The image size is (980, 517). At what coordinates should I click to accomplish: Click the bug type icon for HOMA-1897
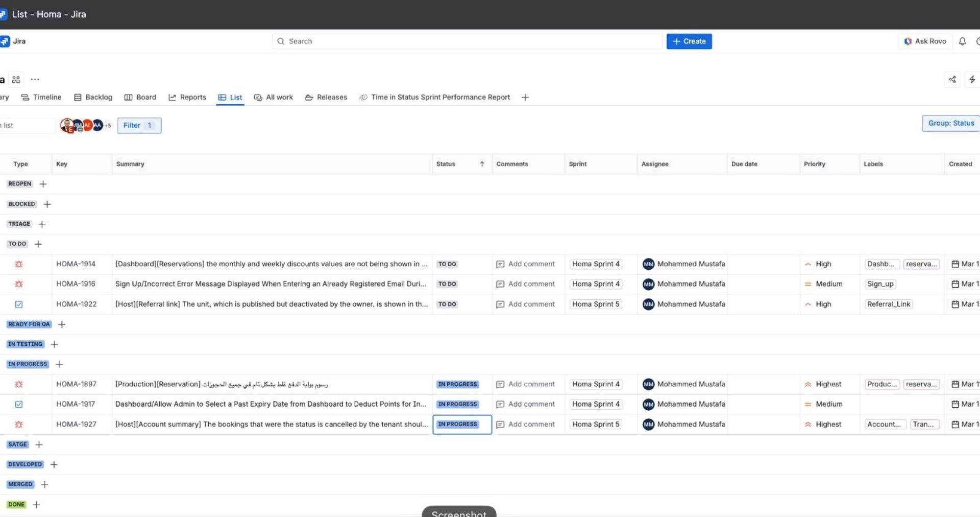[19, 384]
